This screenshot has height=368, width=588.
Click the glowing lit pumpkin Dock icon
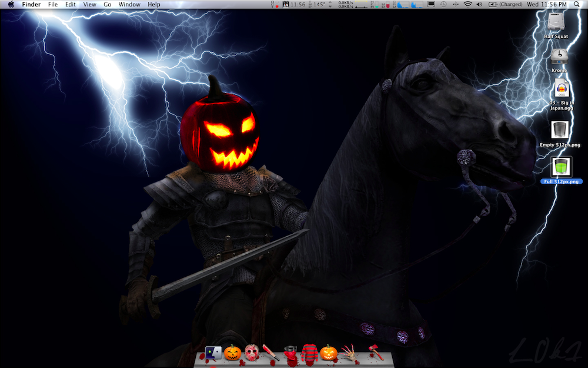(329, 353)
